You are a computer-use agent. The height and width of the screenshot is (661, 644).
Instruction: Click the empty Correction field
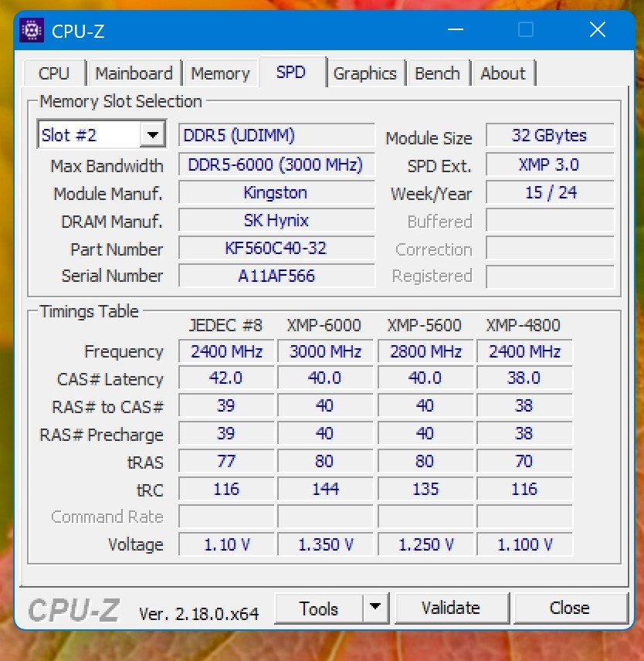coord(550,249)
